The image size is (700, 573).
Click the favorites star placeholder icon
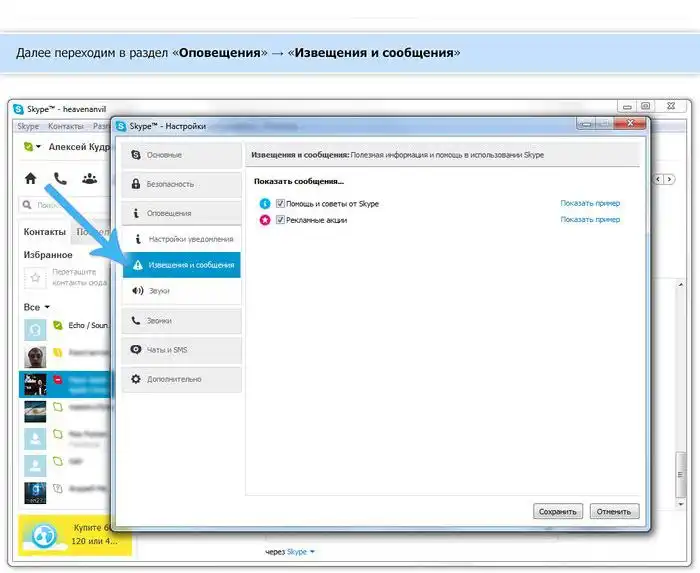click(35, 278)
